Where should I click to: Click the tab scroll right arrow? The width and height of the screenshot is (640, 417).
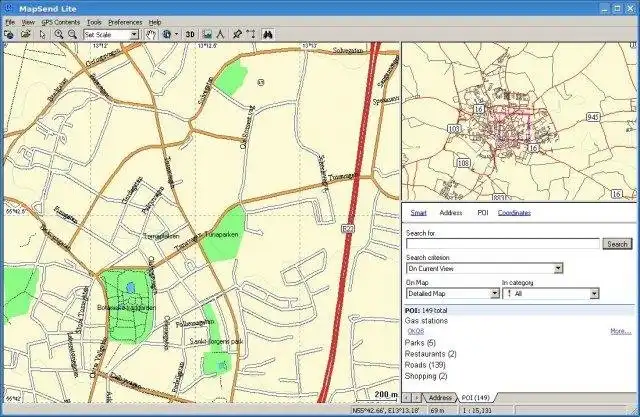click(x=416, y=397)
